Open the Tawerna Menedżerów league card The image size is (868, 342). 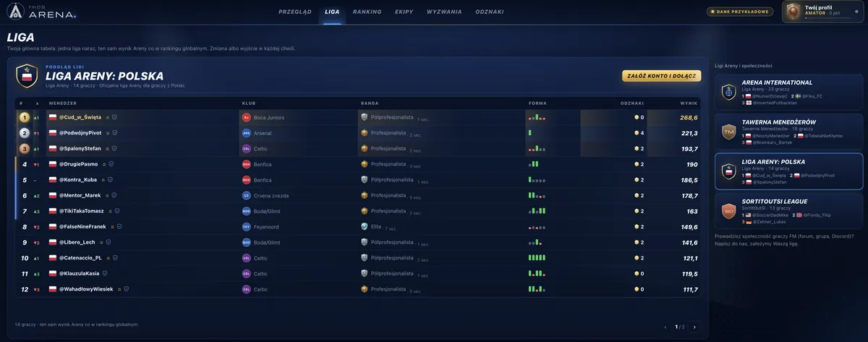click(x=788, y=132)
